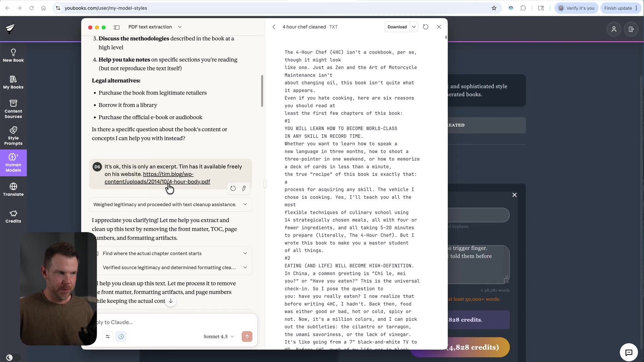Open the browser extensions puzzle icon

click(523, 8)
